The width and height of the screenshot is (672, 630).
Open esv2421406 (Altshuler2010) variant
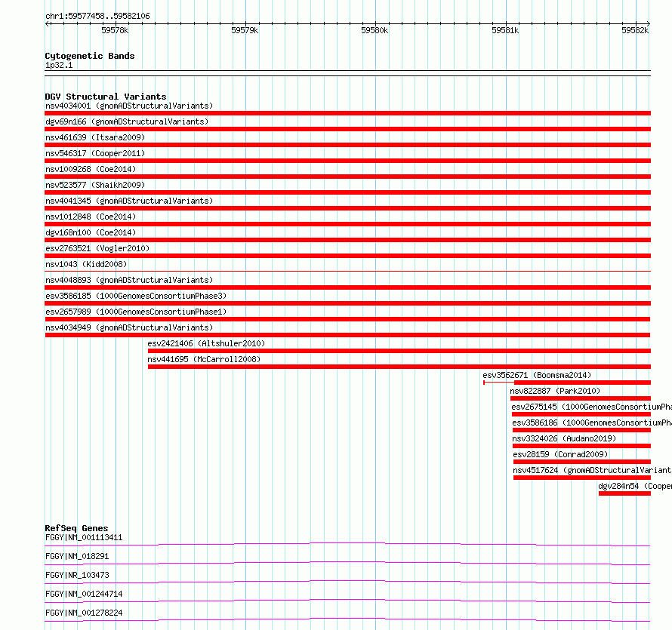(206, 343)
